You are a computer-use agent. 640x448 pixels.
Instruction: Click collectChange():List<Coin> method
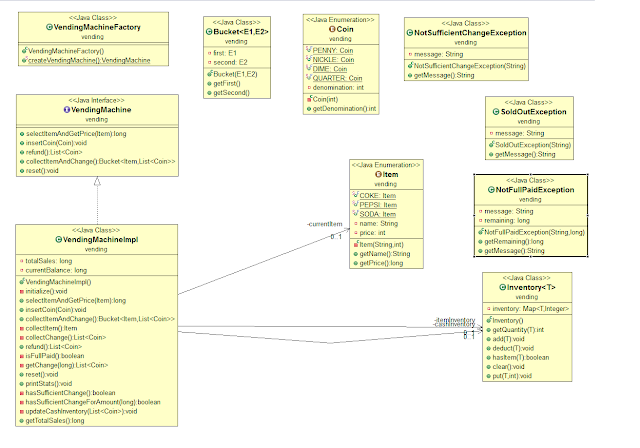click(x=66, y=338)
